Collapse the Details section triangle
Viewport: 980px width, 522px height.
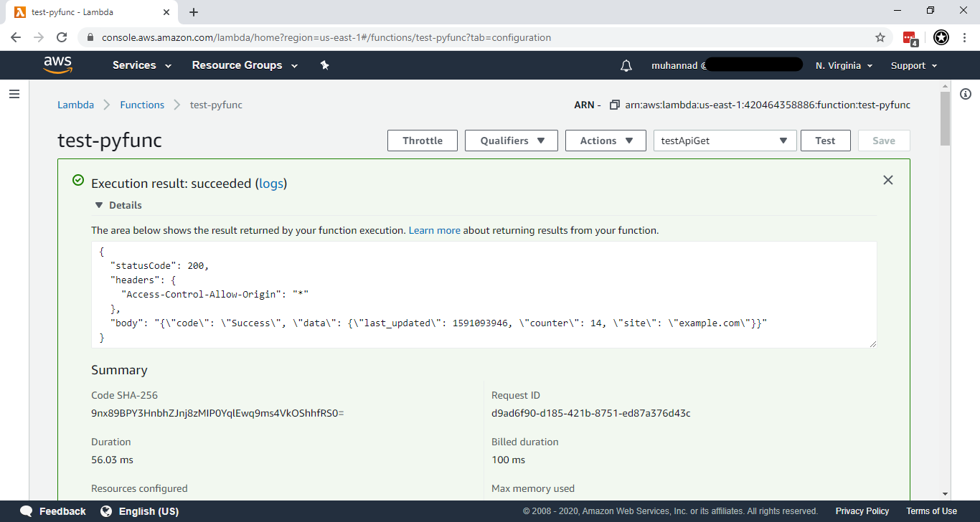click(x=99, y=205)
